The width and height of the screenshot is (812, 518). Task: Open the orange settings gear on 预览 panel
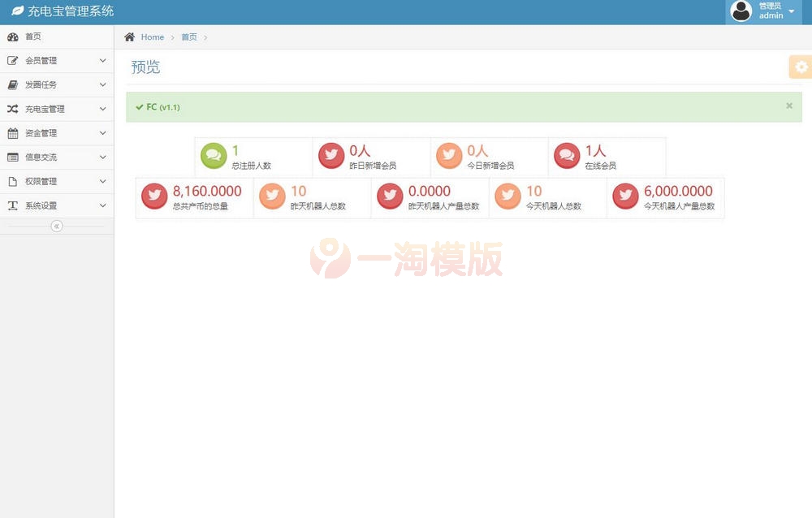click(801, 67)
